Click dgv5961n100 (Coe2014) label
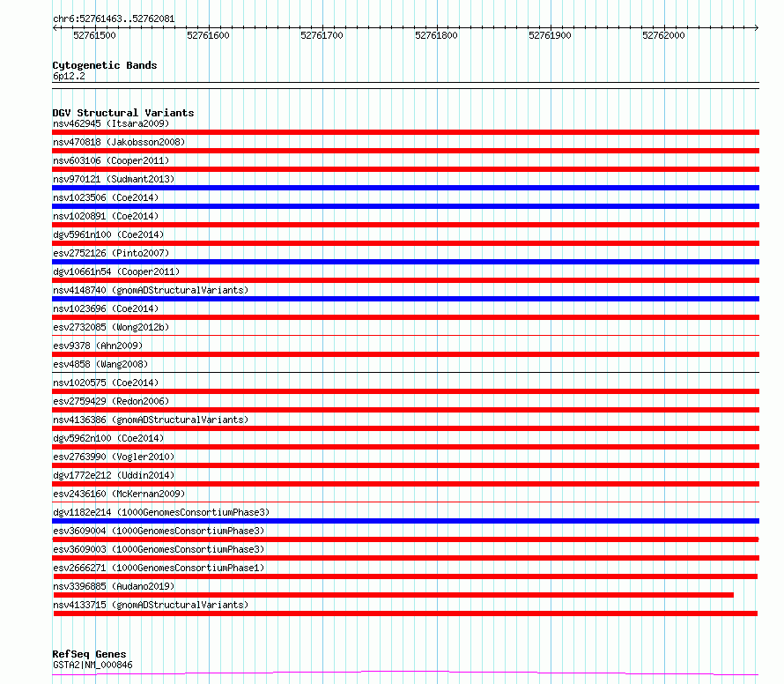This screenshot has height=684, width=784. [x=108, y=234]
